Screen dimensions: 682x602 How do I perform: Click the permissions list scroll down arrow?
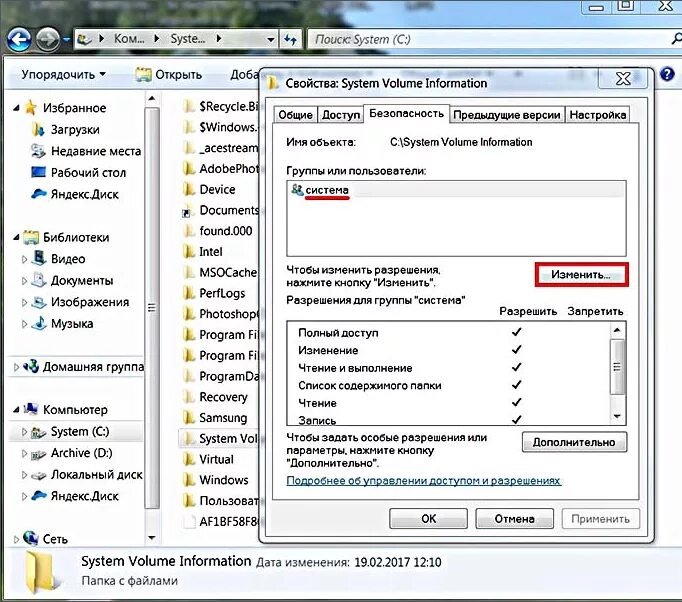tap(618, 417)
